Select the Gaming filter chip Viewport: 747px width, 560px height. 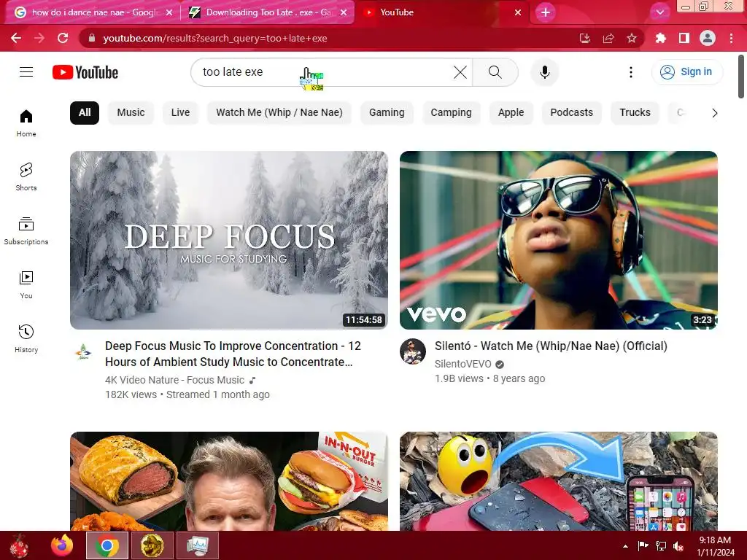(387, 113)
